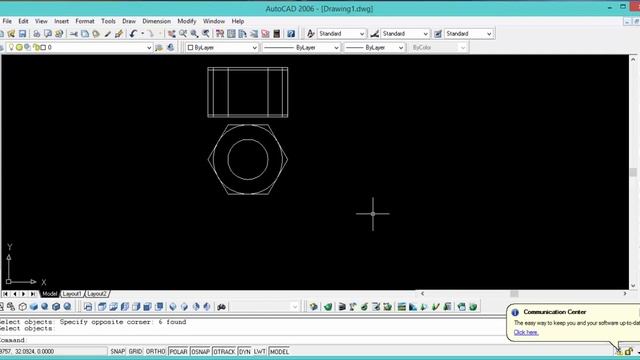Toggle LWT lineweight display
Screen dimensions: 640x360
coord(260,351)
